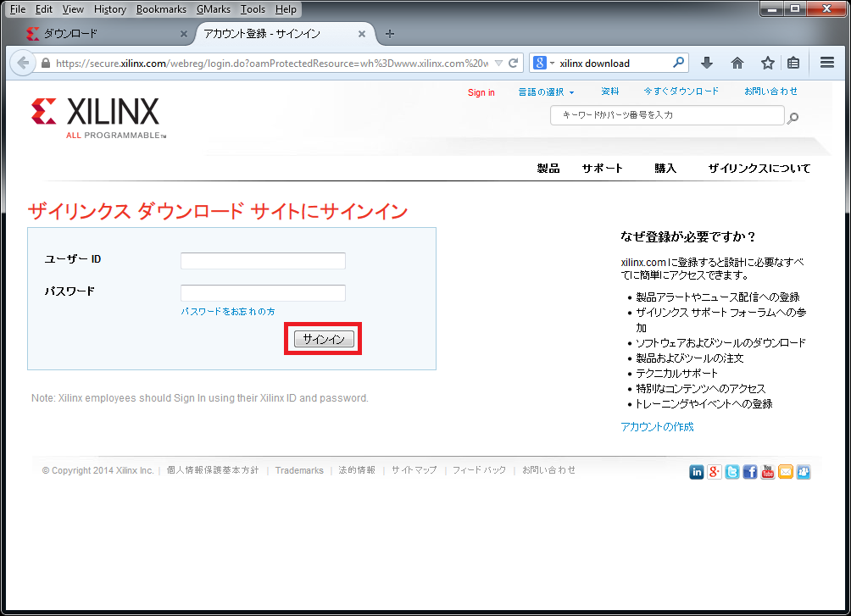Open the downloads arrow icon
The height and width of the screenshot is (616, 851).
707,63
